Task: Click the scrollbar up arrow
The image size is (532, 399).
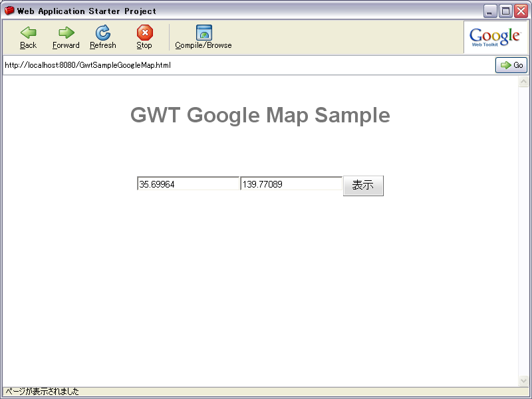Action: [523, 81]
